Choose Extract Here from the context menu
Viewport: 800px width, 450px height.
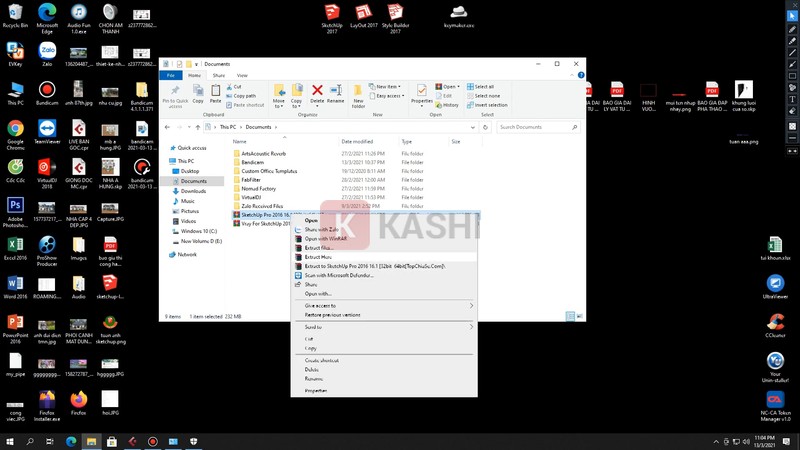(320, 257)
